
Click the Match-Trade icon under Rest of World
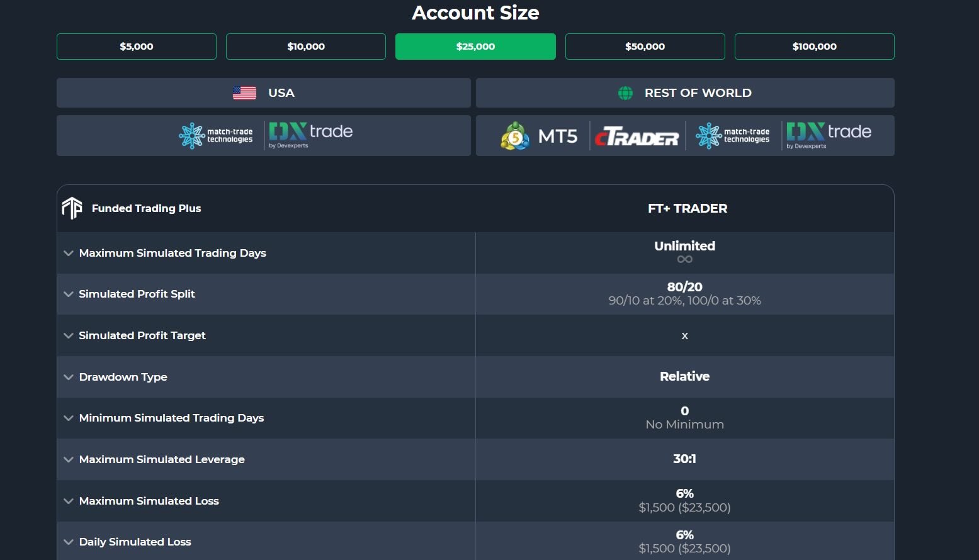[732, 135]
